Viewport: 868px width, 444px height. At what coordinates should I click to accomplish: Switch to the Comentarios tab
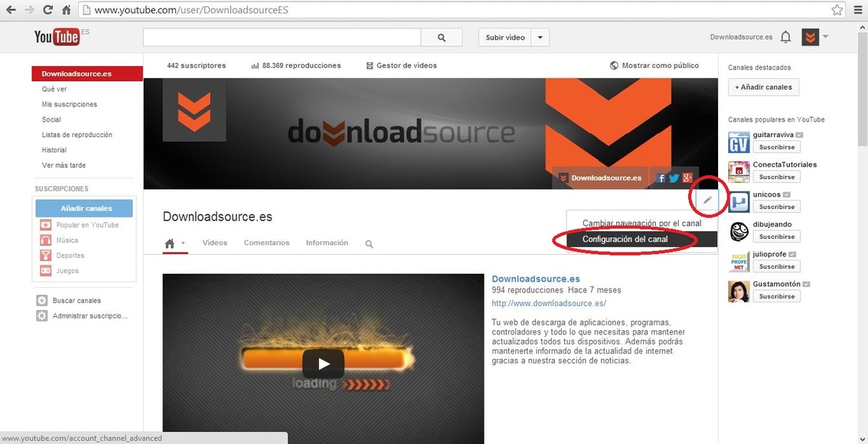pos(267,243)
